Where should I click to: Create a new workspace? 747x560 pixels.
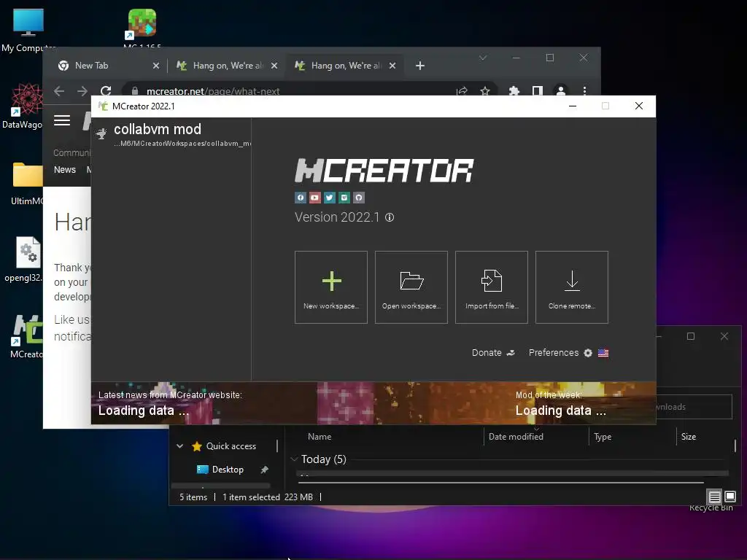331,287
